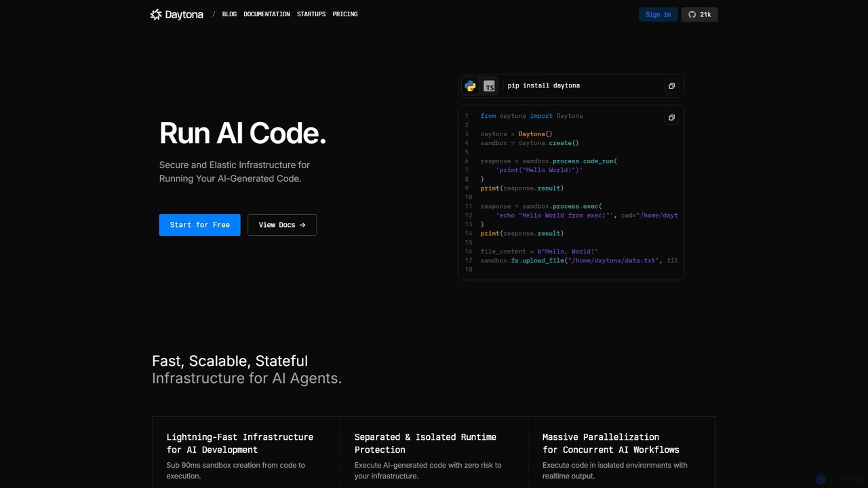Click the Sign in button
Screen dimensions: 868x488
[x=658, y=14]
